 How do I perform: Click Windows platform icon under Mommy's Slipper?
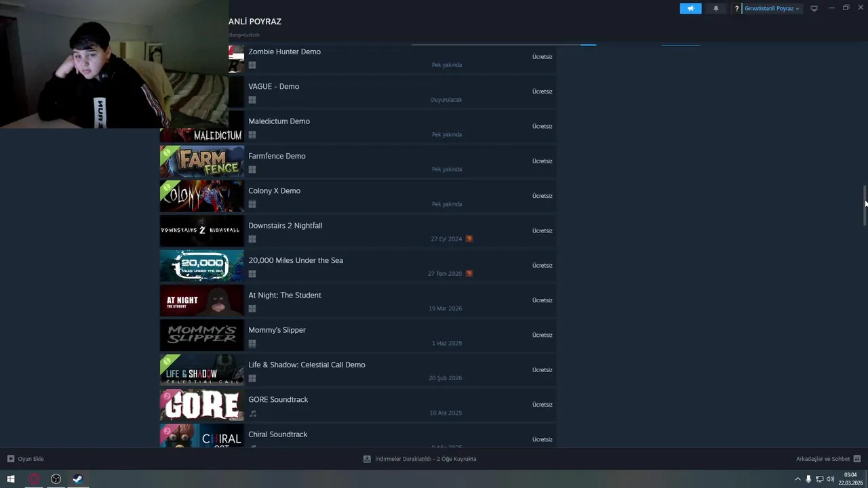[252, 344]
